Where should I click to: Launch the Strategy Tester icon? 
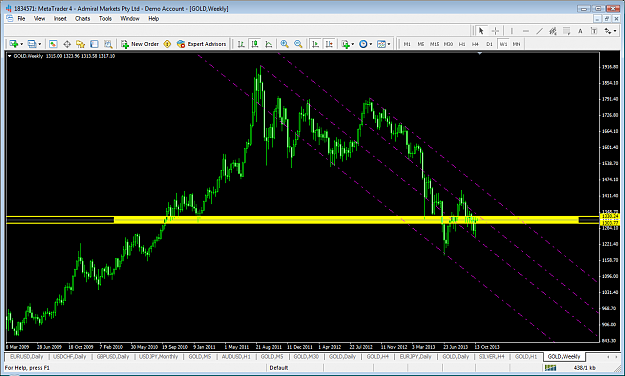[108, 44]
